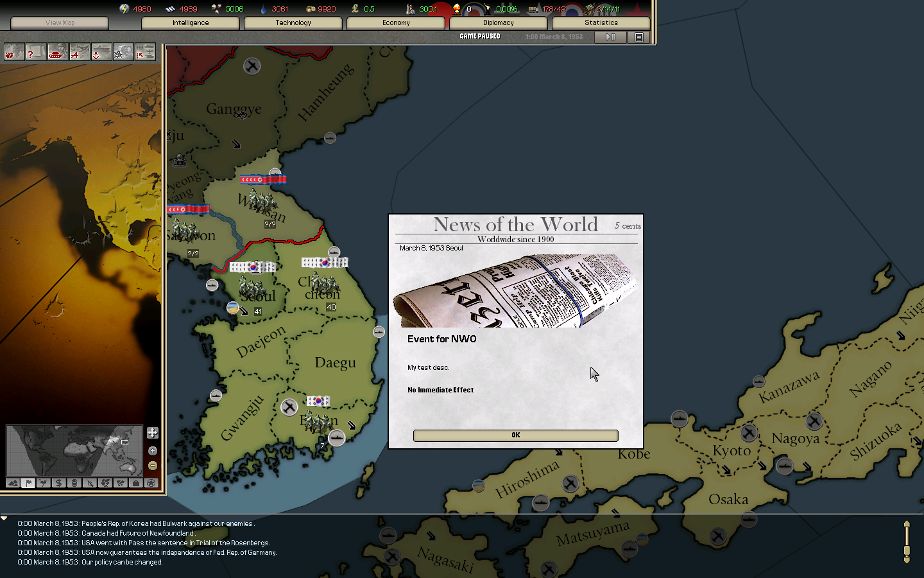The width and height of the screenshot is (924, 578).
Task: Zoom out with the minus button
Action: pos(153,466)
